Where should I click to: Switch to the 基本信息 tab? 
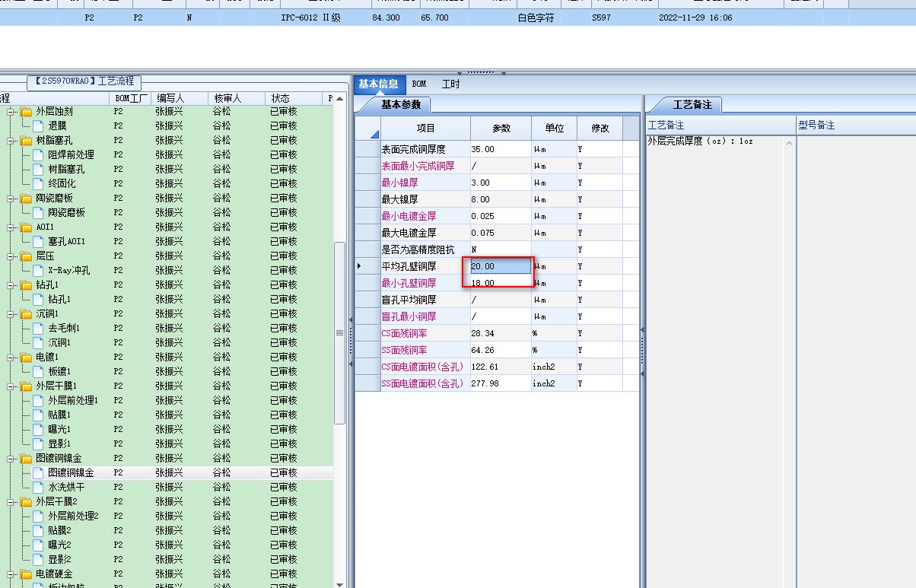pos(379,84)
